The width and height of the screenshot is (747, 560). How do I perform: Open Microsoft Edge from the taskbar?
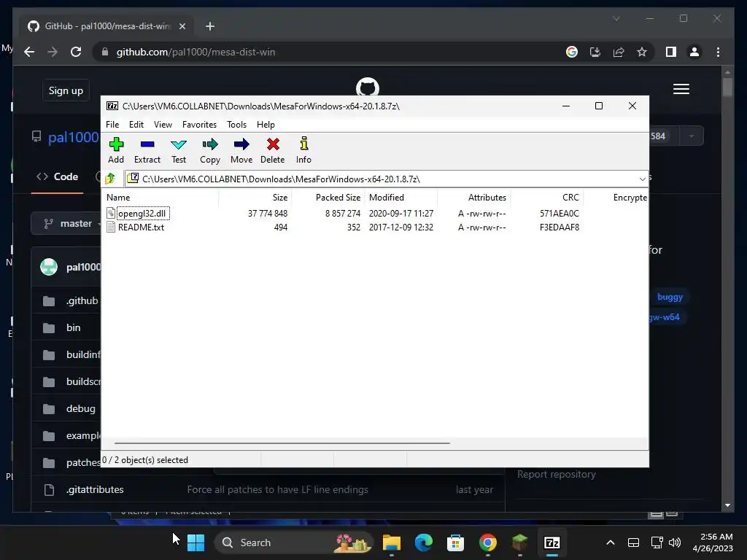(424, 542)
